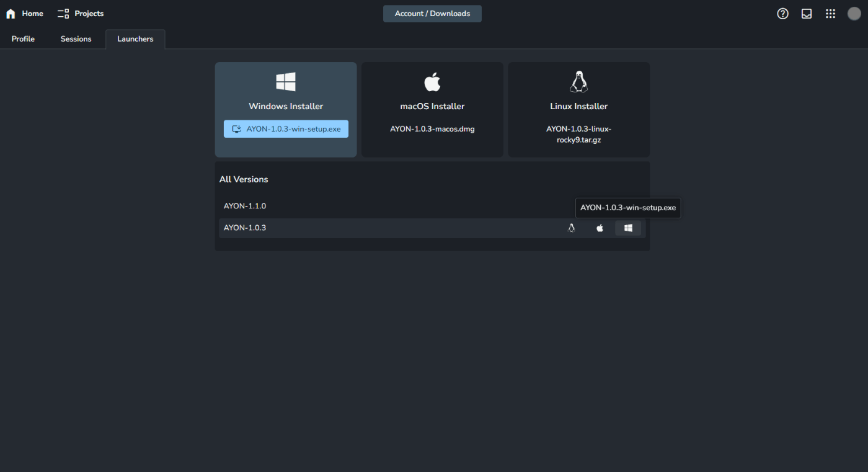The width and height of the screenshot is (868, 472).
Task: Click Linux icon in AYON-1.0.3 row
Action: coord(572,228)
